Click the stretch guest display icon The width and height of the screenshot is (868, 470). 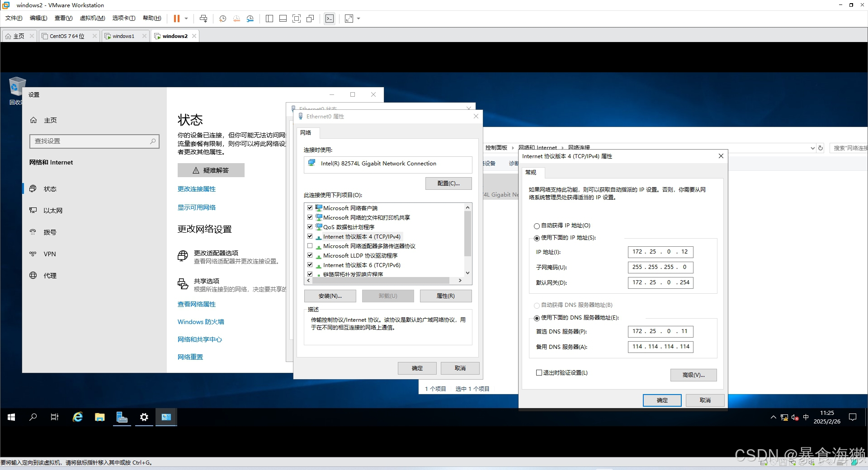(x=349, y=19)
